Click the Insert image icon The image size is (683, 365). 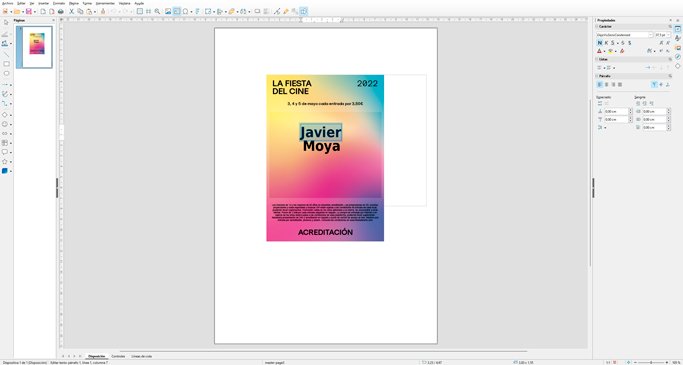coord(167,11)
